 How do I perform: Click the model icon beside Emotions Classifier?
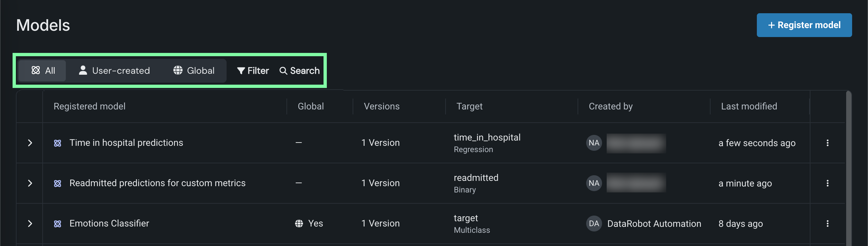pos(58,224)
